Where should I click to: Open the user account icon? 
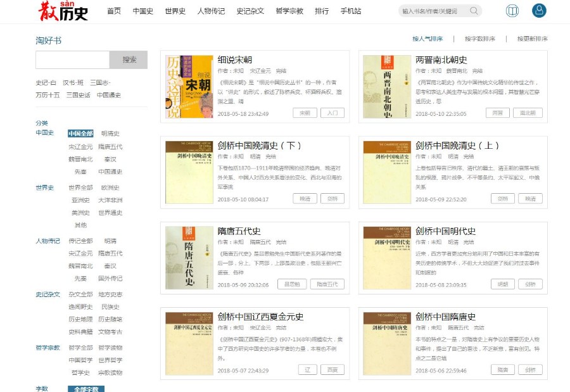pos(539,11)
